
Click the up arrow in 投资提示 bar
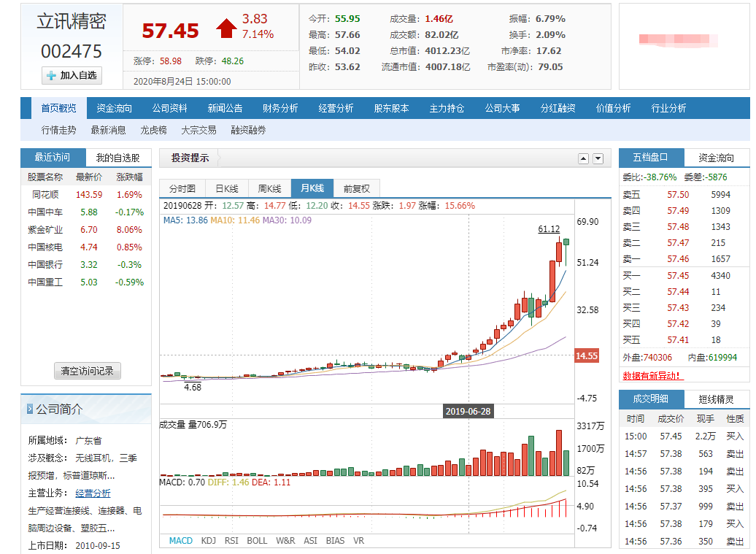[583, 158]
